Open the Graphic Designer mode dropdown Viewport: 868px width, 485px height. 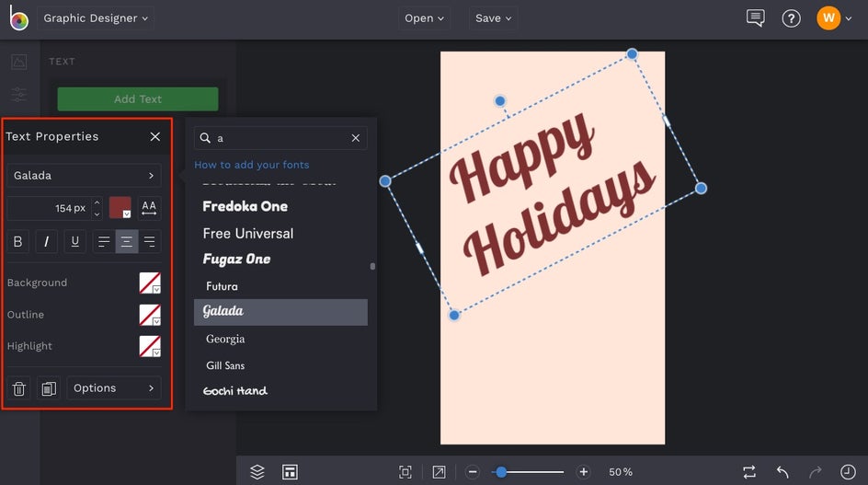coord(96,18)
